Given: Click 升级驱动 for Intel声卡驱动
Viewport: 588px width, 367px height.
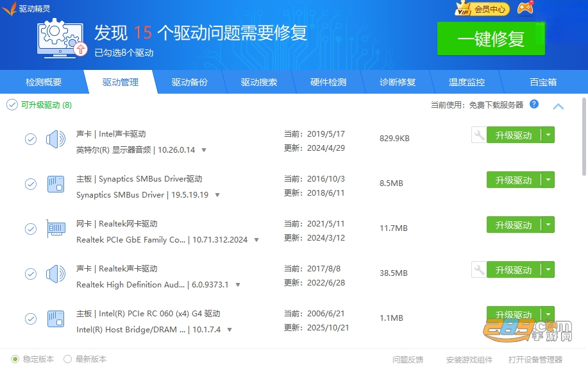Looking at the screenshot, I should pyautogui.click(x=514, y=135).
